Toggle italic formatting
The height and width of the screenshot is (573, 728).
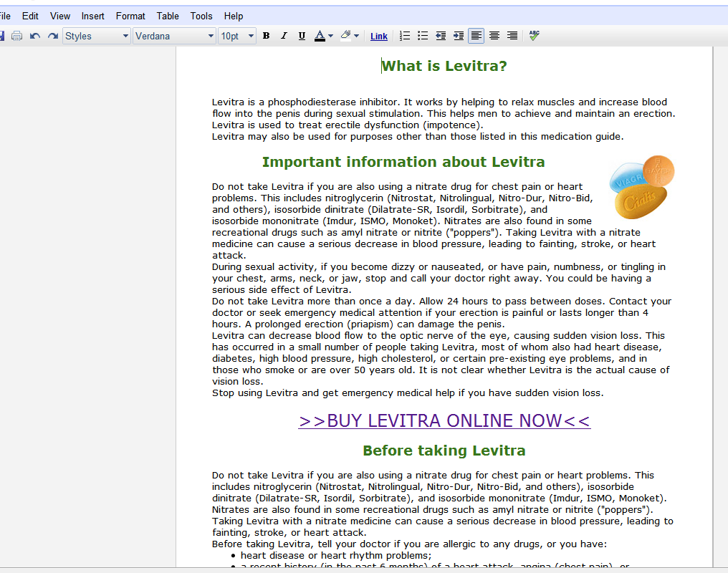tap(284, 36)
